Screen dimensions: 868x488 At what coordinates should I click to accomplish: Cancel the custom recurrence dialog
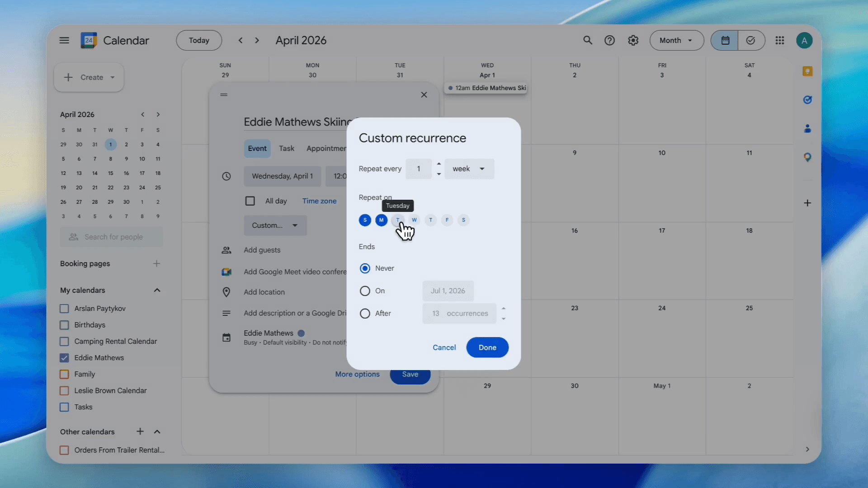[444, 347]
